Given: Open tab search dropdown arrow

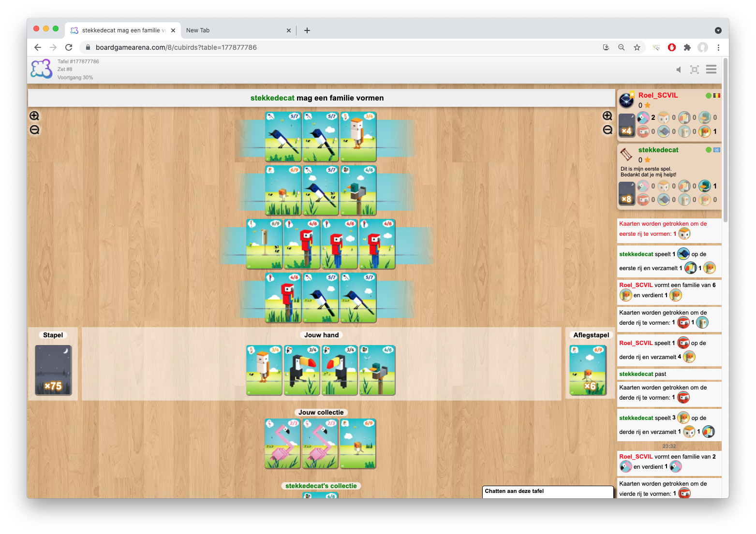Looking at the screenshot, I should tap(718, 30).
